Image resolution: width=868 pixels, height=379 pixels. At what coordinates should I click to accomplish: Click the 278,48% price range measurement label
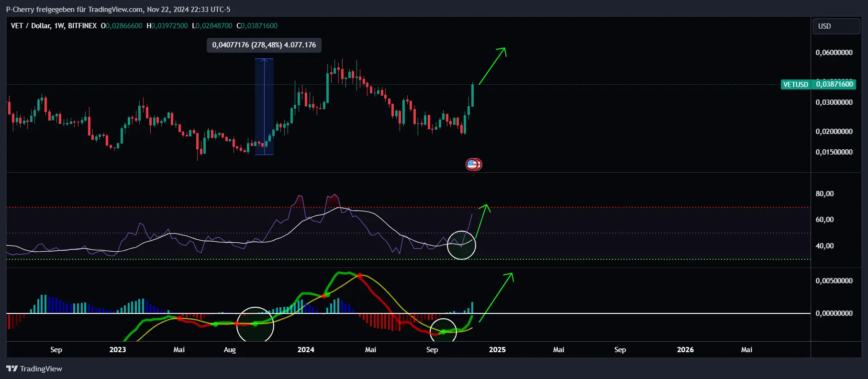[264, 45]
